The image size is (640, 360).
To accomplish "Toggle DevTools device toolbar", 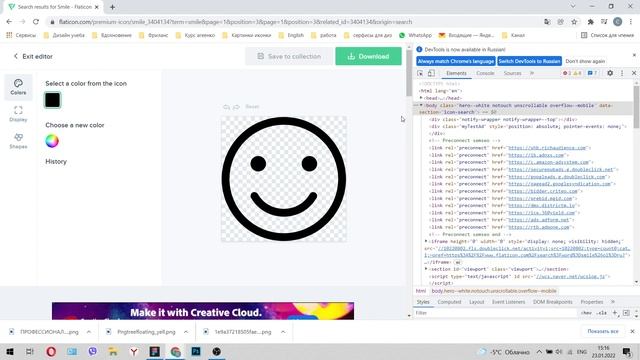I will tap(431, 73).
